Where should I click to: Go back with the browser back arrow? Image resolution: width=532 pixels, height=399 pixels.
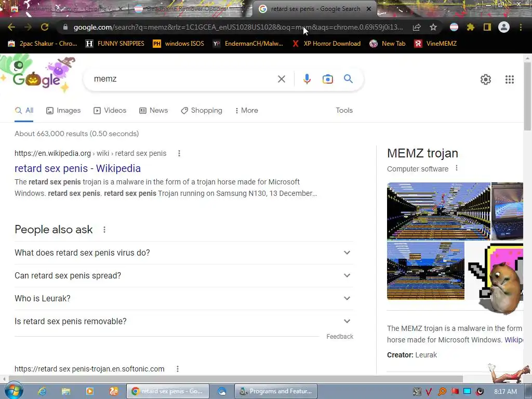pyautogui.click(x=11, y=27)
